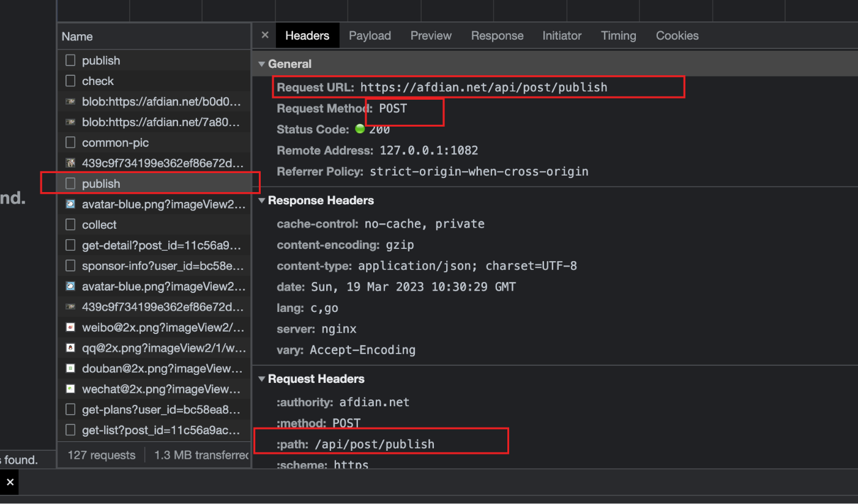Click the wechat@2x.png image icon
The image size is (858, 504).
coord(70,389)
